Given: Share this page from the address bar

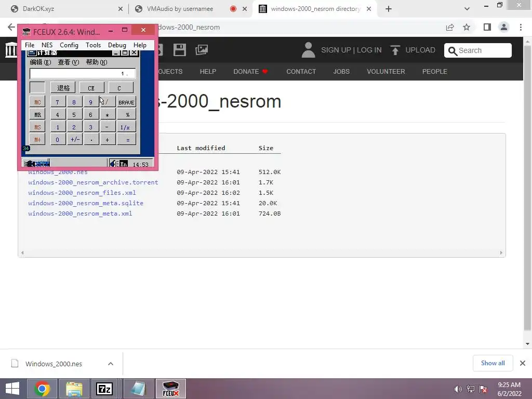Looking at the screenshot, I should (450, 27).
